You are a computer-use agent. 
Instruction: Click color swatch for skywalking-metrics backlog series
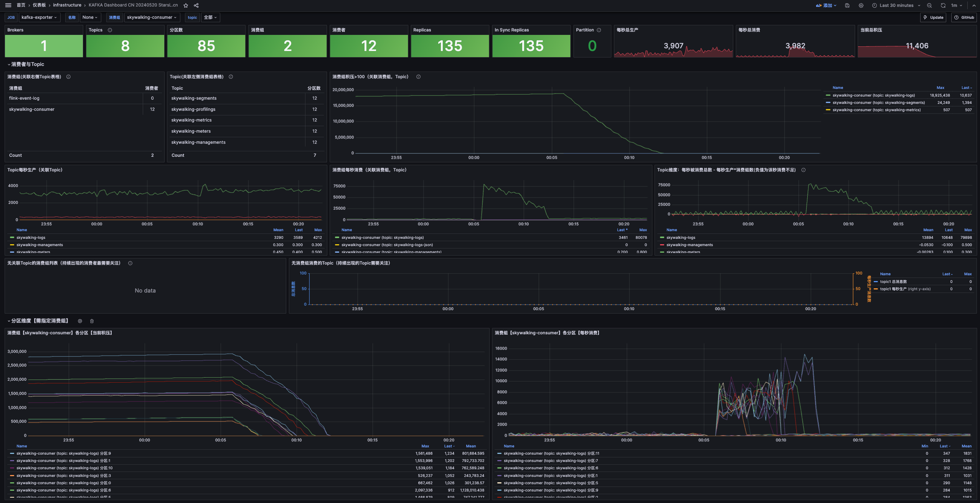[828, 110]
